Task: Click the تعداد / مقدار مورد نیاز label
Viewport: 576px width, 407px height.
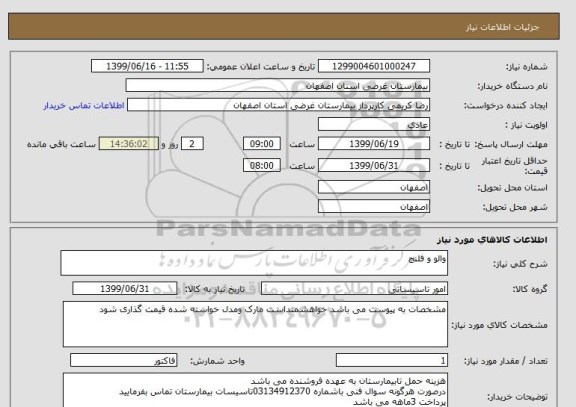Action: click(x=506, y=361)
